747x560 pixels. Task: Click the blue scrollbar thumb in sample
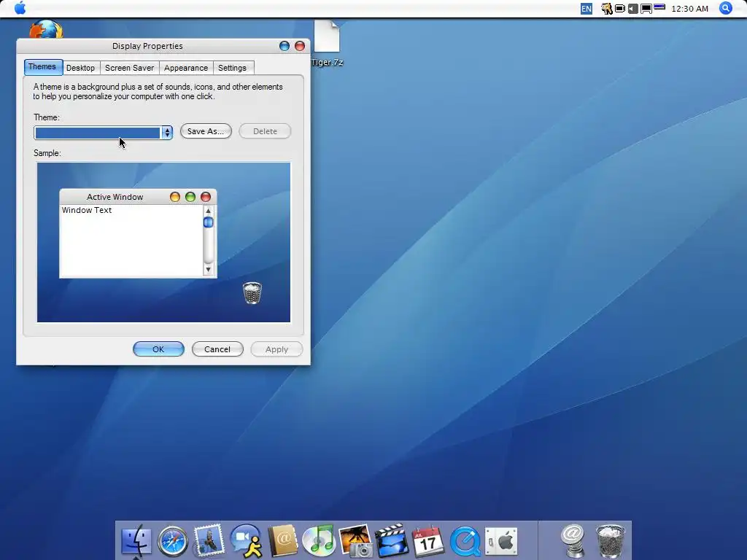coord(208,222)
